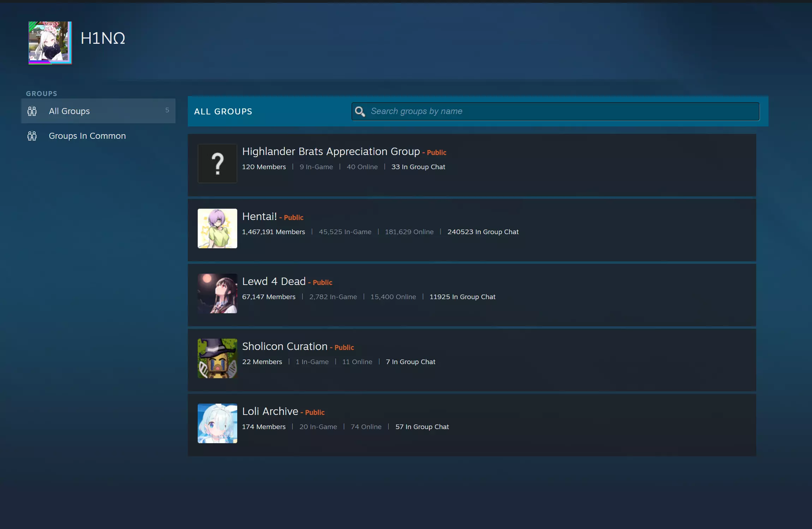Click 181,629 Online link
This screenshot has height=529, width=812.
pyautogui.click(x=409, y=232)
